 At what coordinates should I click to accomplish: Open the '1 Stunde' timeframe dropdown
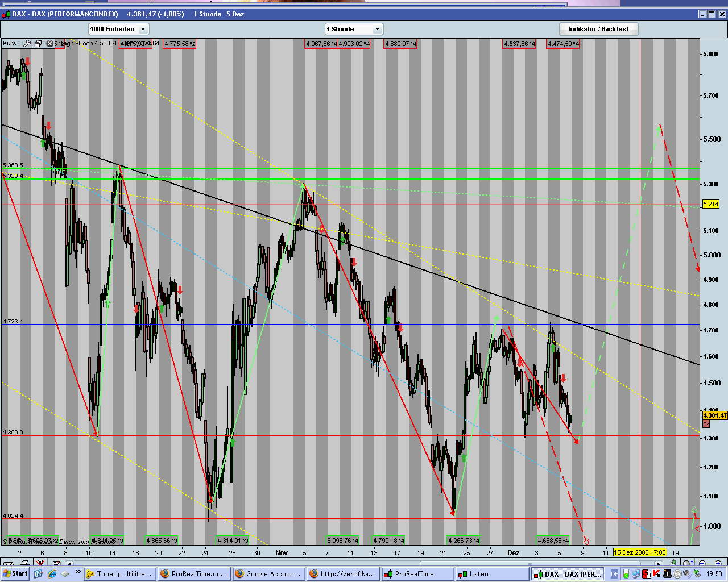(354, 29)
